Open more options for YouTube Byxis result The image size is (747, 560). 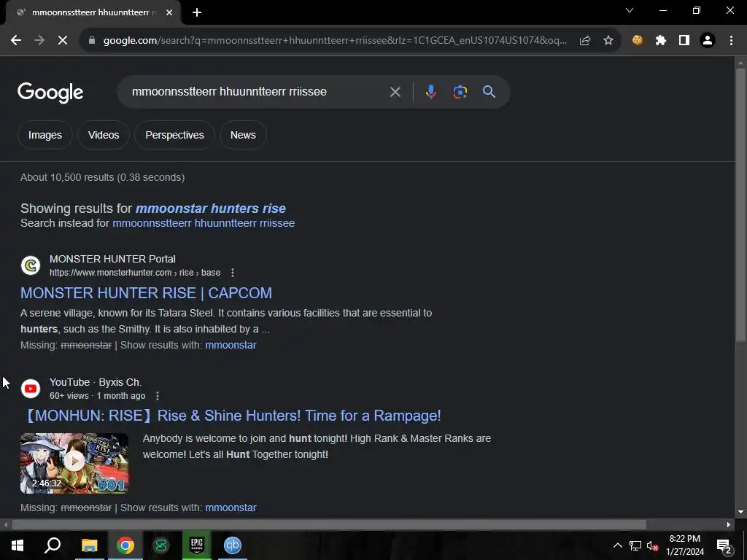(x=158, y=396)
